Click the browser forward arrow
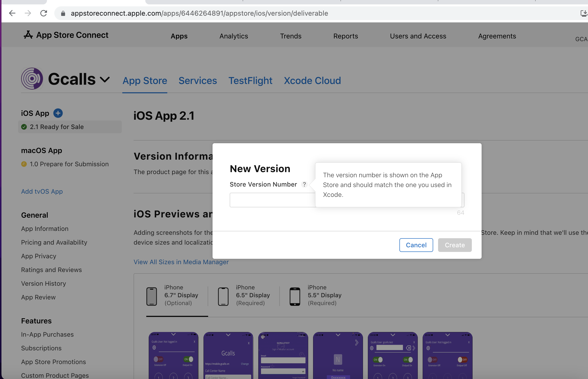The width and height of the screenshot is (588, 379). pos(28,13)
